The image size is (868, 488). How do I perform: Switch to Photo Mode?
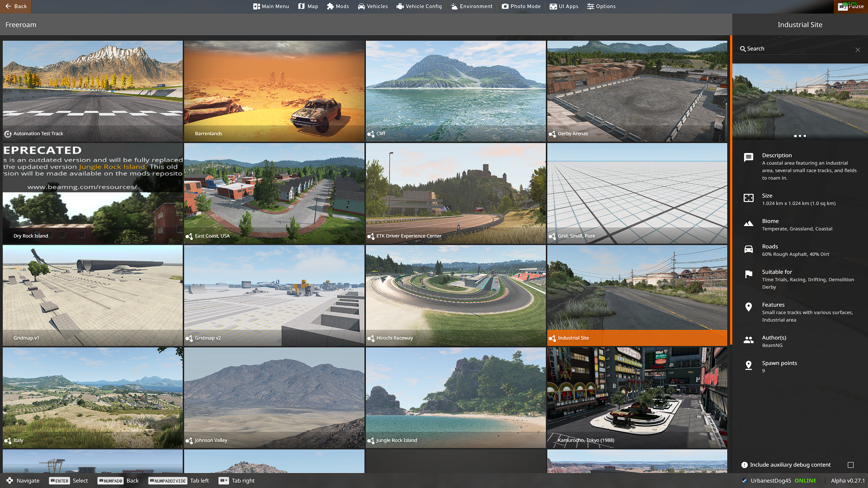tap(521, 6)
